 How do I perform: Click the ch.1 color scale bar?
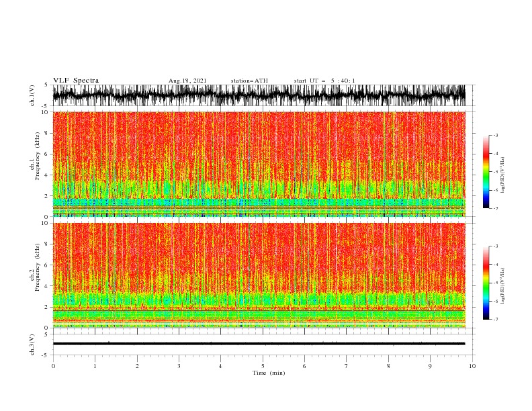point(486,172)
